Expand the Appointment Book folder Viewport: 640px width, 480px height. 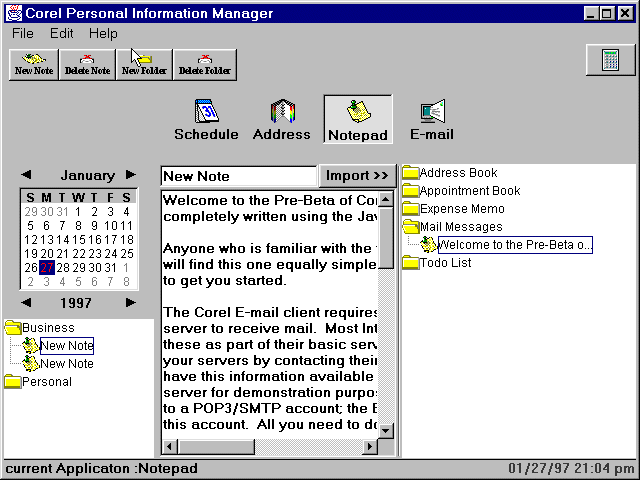[x=411, y=191]
